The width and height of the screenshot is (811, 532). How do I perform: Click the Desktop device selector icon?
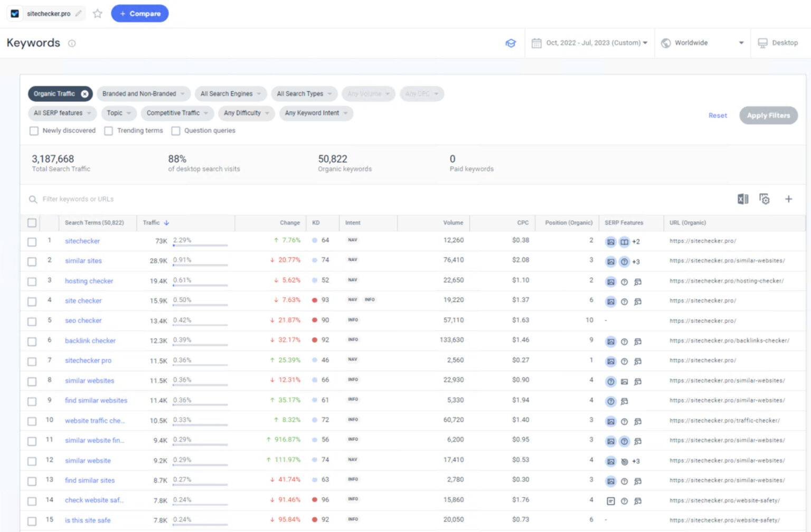click(762, 43)
